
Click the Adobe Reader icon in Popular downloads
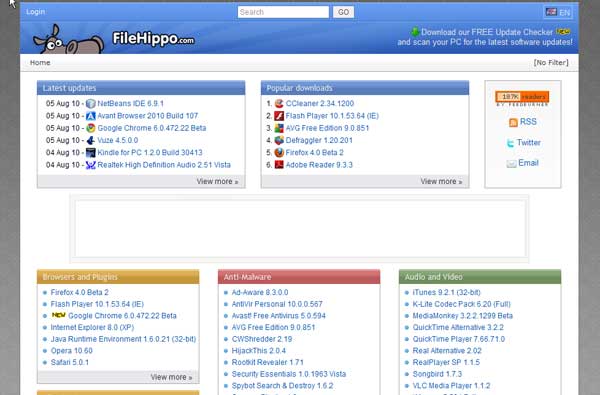click(x=279, y=165)
